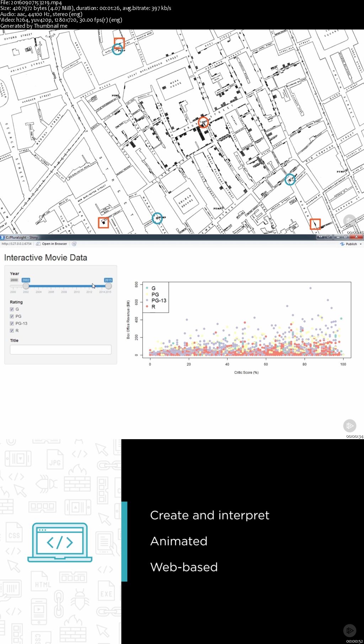Image resolution: width=364 pixels, height=644 pixels.
Task: Uncheck the PG-13 rating checkbox
Action: (12, 324)
